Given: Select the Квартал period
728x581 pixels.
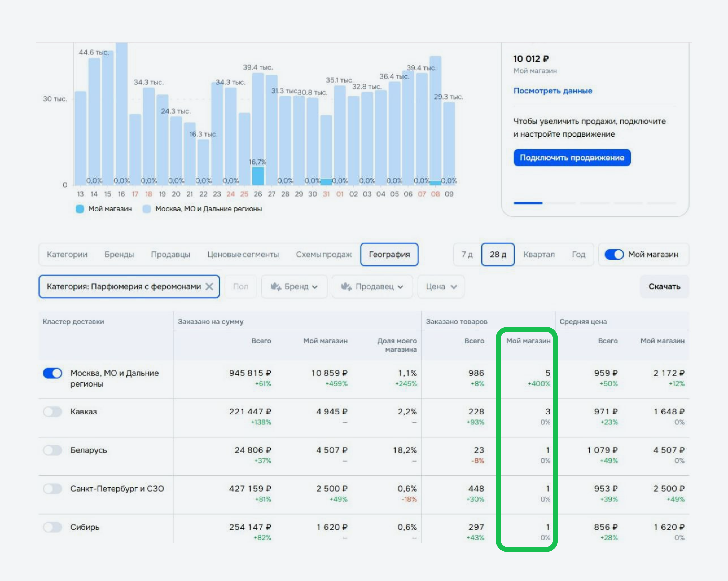Looking at the screenshot, I should (539, 255).
